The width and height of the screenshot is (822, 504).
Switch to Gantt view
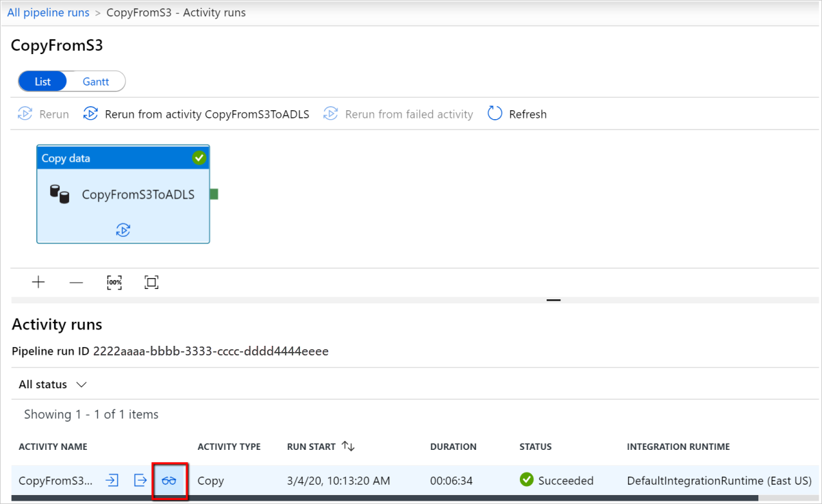tap(95, 81)
